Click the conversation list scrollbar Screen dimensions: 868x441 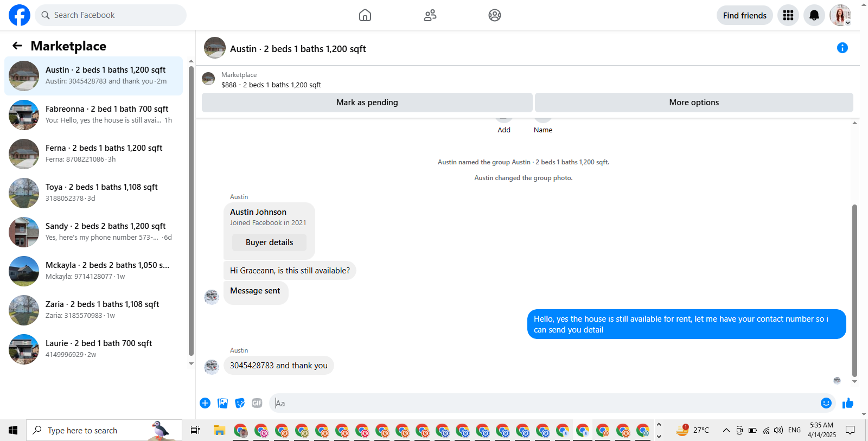pos(191,212)
